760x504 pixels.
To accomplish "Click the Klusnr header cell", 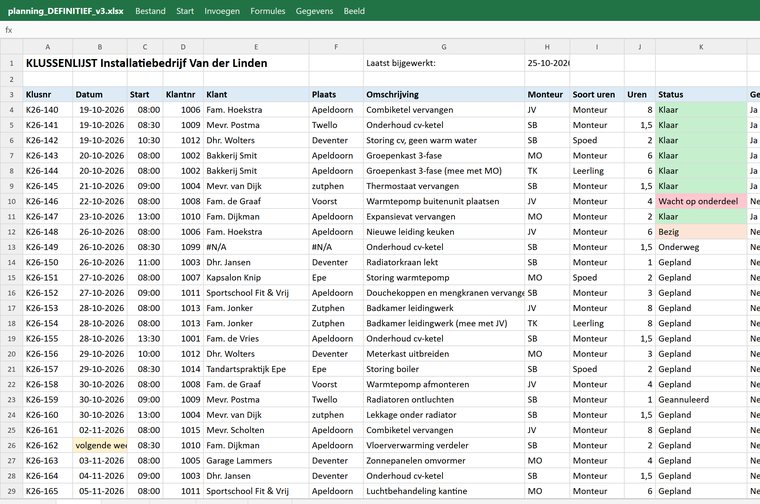I will [x=48, y=94].
